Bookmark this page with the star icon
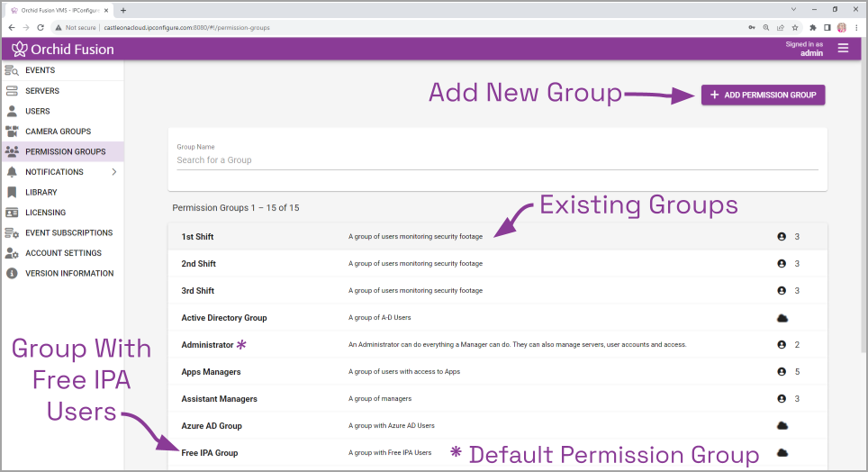Image resolution: width=868 pixels, height=472 pixels. [795, 28]
